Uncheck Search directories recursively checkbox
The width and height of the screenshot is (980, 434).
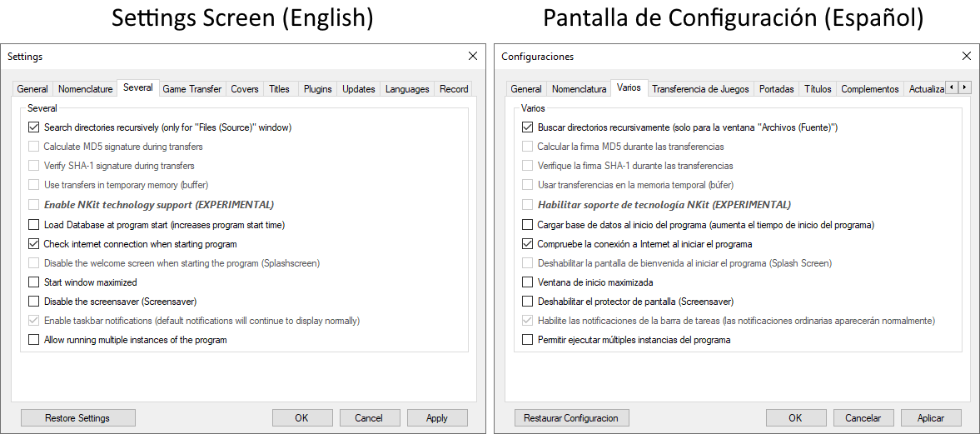click(34, 127)
